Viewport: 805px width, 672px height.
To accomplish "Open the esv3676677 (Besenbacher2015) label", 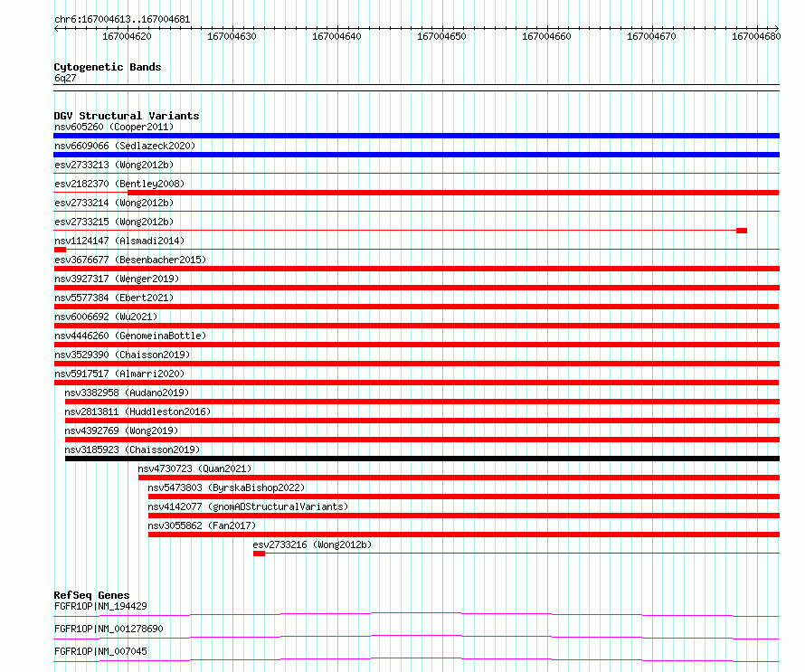I will pyautogui.click(x=130, y=260).
